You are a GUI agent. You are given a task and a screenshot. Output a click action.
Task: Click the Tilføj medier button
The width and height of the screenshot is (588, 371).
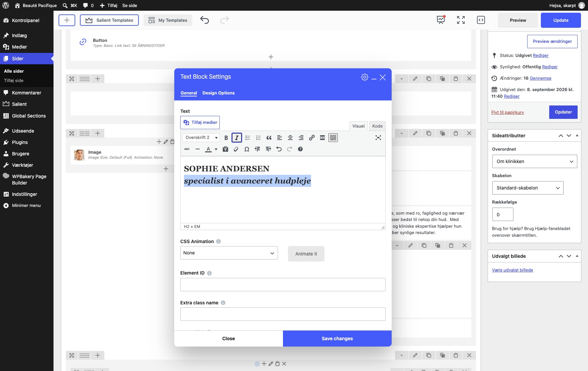(200, 123)
